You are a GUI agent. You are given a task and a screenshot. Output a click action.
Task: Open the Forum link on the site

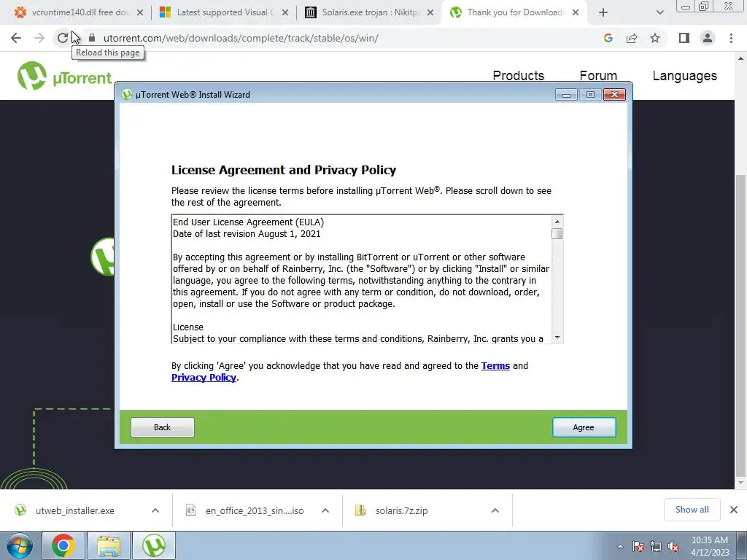tap(598, 76)
